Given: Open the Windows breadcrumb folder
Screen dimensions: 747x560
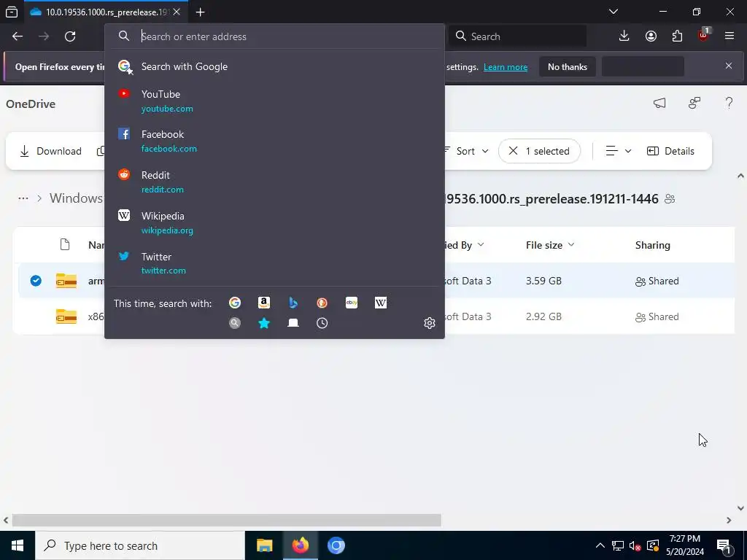Looking at the screenshot, I should (x=76, y=198).
